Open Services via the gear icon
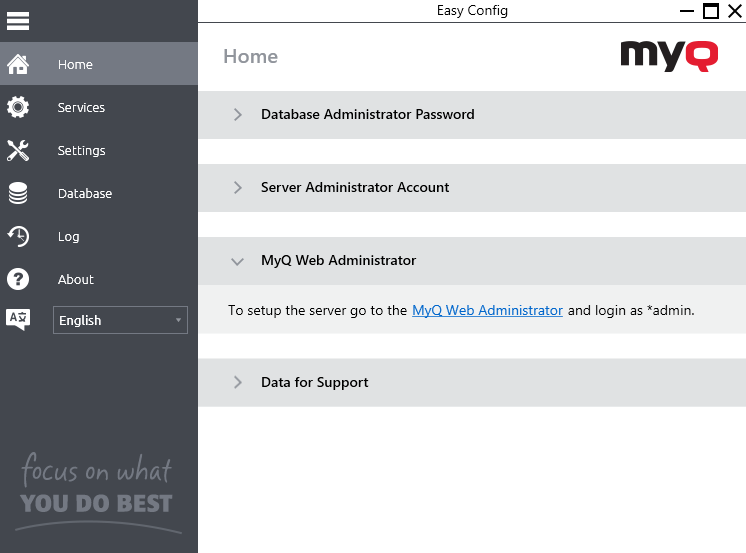The height and width of the screenshot is (553, 746). 18,108
